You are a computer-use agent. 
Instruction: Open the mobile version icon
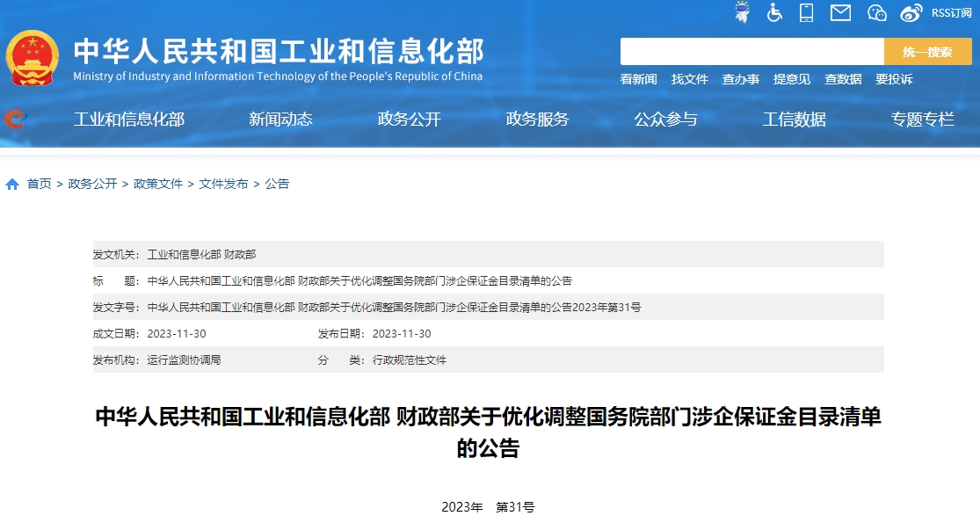[807, 12]
